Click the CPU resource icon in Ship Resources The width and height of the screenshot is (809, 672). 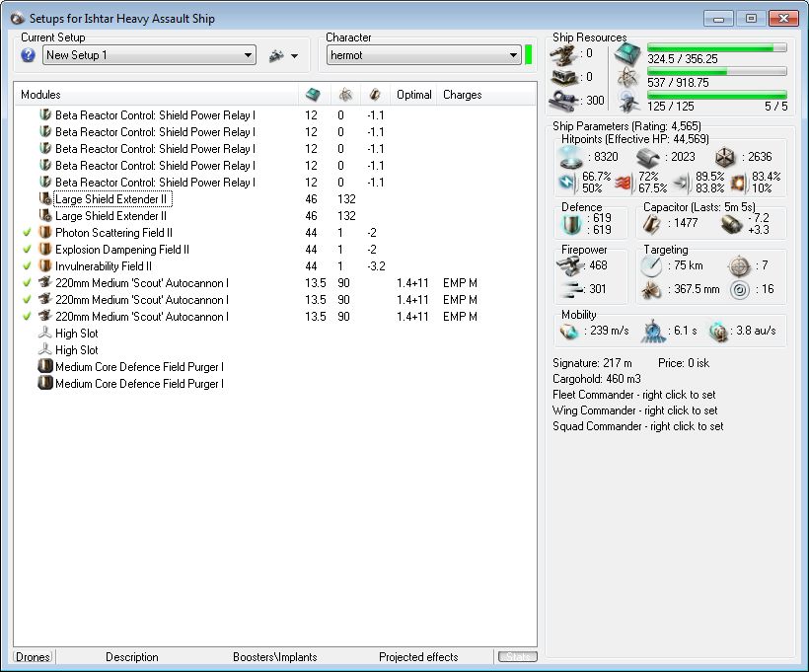tap(627, 53)
